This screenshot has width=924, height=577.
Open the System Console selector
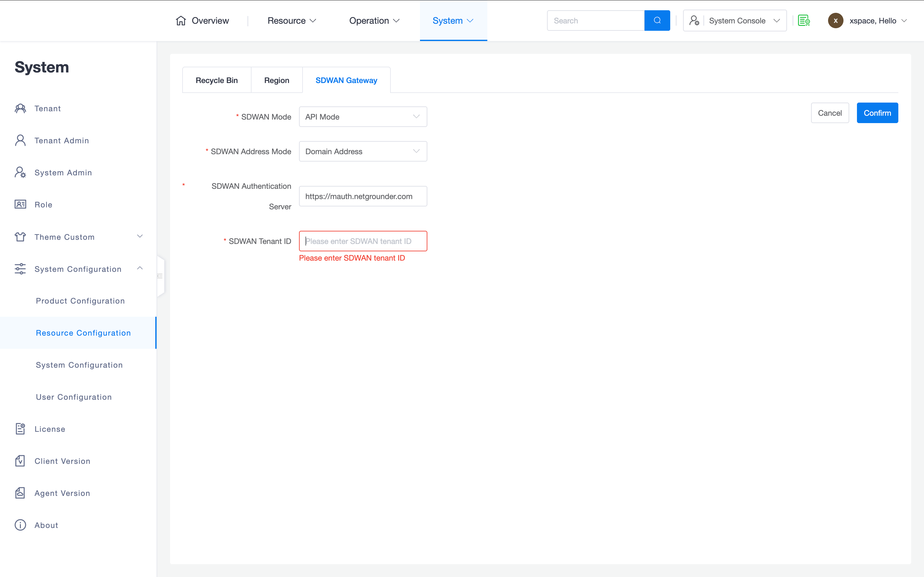click(735, 21)
